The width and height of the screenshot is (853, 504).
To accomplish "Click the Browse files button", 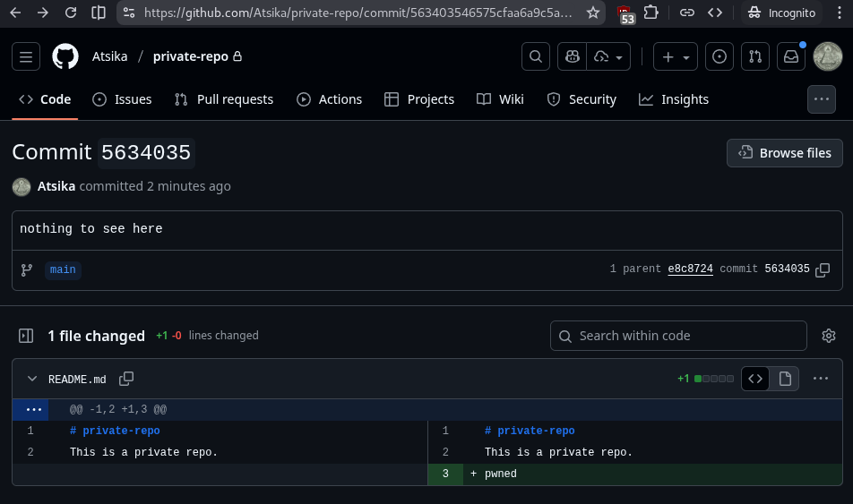I will tap(785, 153).
